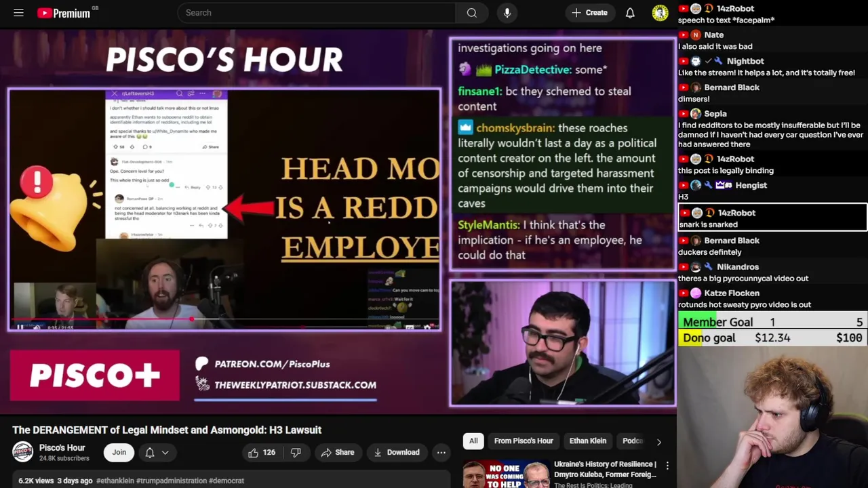
Task: Focus the YouTube search field
Action: coord(317,13)
